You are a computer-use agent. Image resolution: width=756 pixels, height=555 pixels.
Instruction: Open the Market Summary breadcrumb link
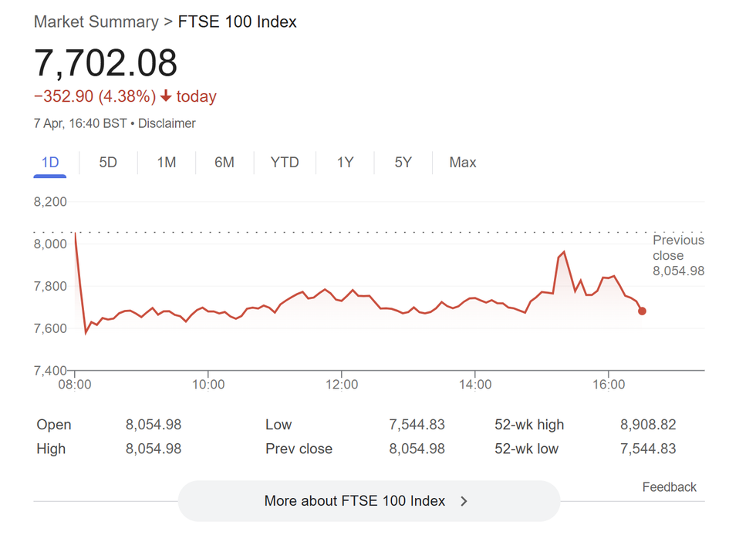(x=96, y=22)
